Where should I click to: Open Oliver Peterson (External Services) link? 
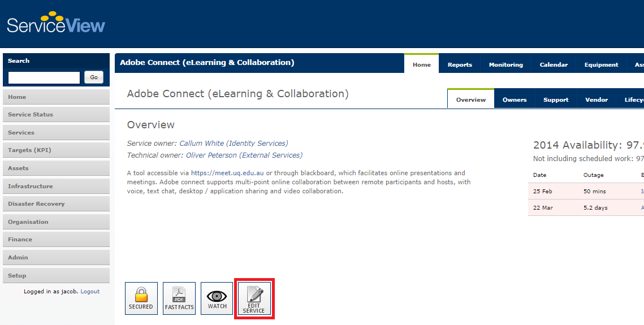(x=244, y=155)
